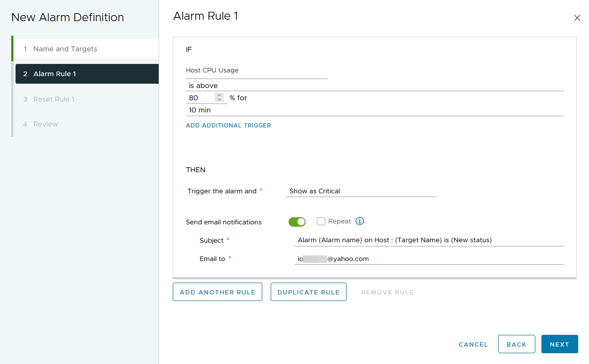Change the 'Show as Critical' severity dropdown
The width and height of the screenshot is (589, 364).
361,191
